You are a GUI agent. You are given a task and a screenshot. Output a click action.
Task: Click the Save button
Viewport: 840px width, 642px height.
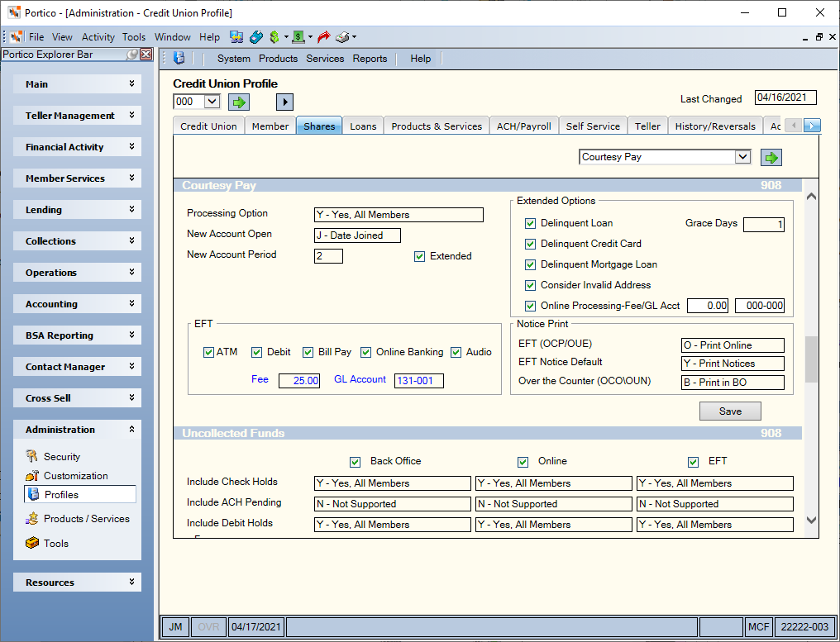[730, 411]
